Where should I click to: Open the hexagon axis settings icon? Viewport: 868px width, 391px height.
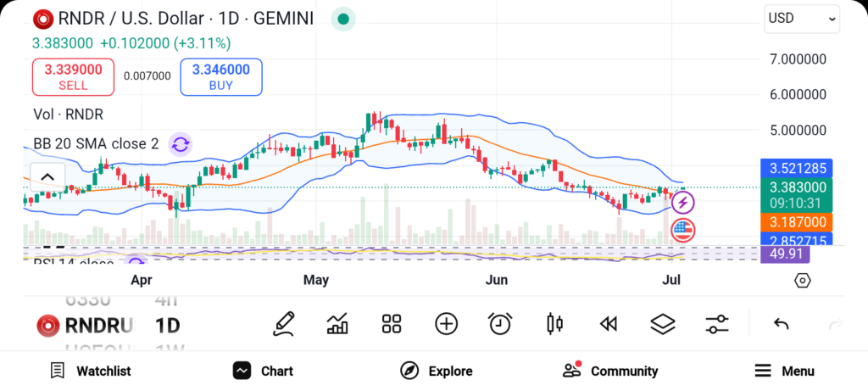tap(802, 281)
